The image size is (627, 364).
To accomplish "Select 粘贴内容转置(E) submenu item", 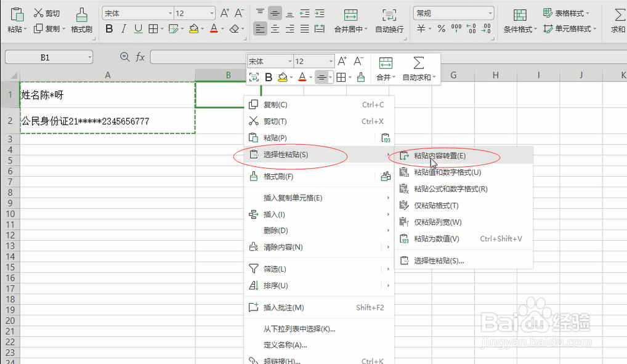I will tap(464, 156).
